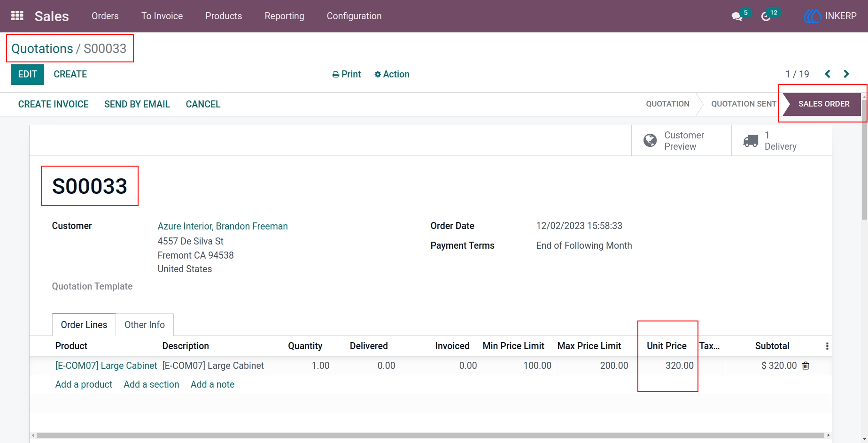Sort by Quantity column header
The height and width of the screenshot is (443, 868).
[x=305, y=346]
